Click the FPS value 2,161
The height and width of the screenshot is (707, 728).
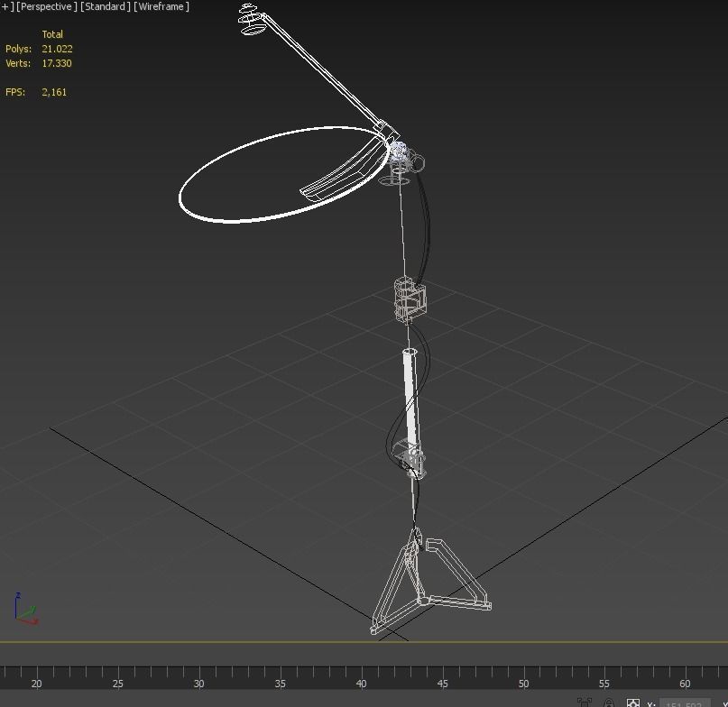(x=54, y=92)
